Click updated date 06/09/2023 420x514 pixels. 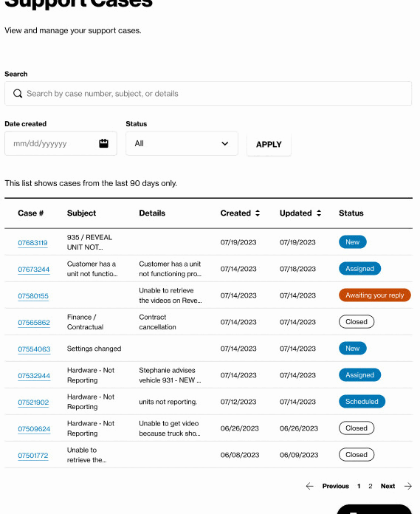(x=299, y=455)
